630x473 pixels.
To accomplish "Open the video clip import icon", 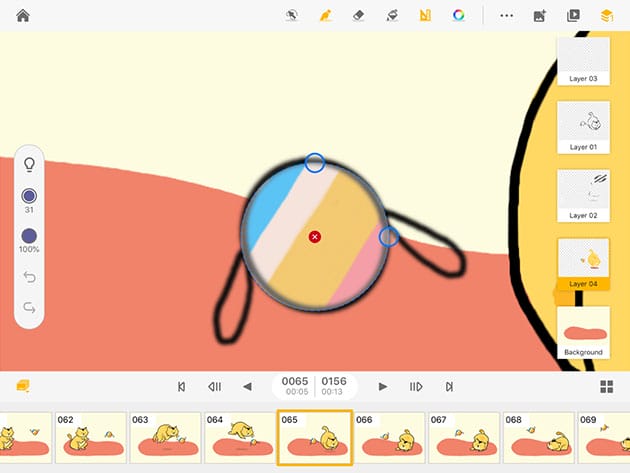I will coord(573,15).
